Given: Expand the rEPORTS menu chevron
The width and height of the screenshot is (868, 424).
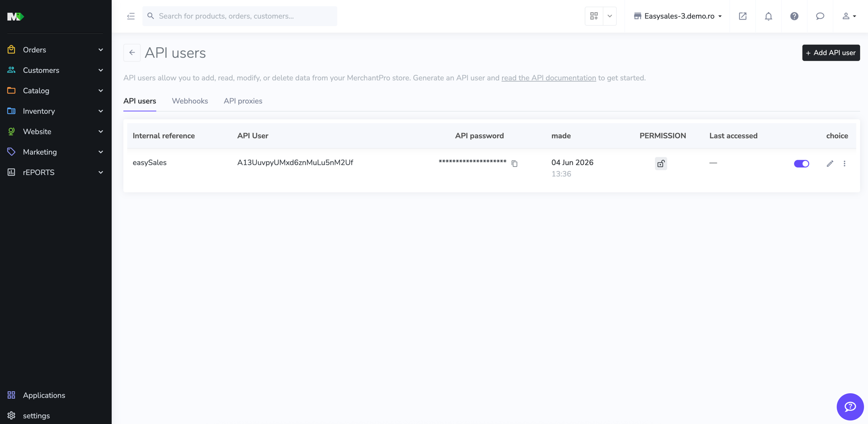Looking at the screenshot, I should coord(101,172).
